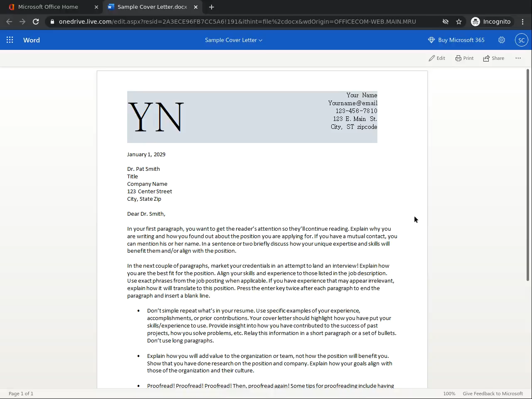Open a new browser tab
Viewport: 532px width, 399px height.
[x=212, y=7]
